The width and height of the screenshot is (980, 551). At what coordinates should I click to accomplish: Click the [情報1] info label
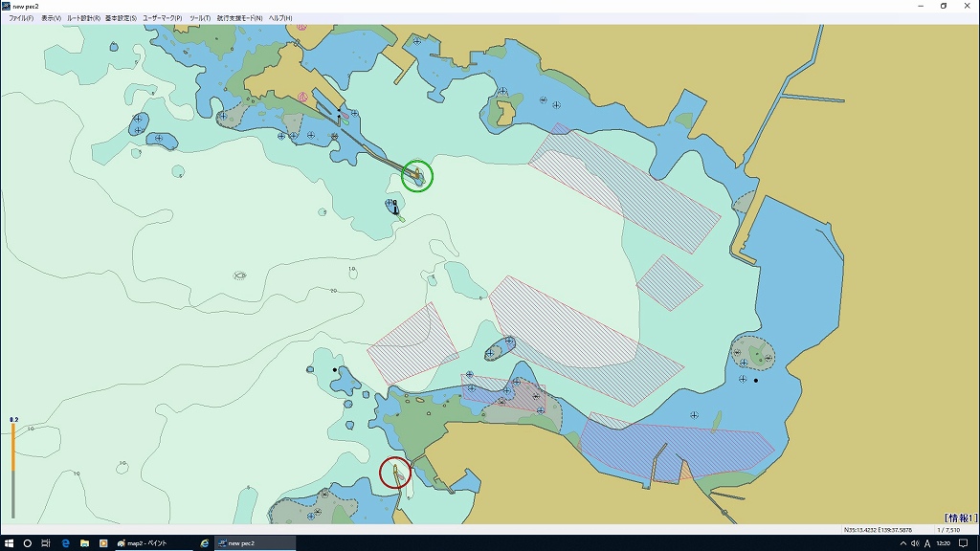click(x=959, y=518)
